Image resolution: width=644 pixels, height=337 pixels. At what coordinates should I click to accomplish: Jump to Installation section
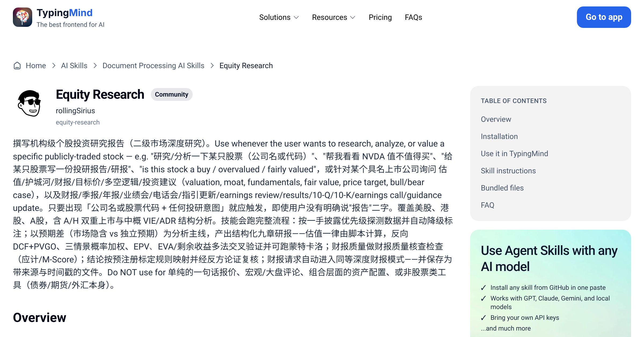pyautogui.click(x=499, y=137)
